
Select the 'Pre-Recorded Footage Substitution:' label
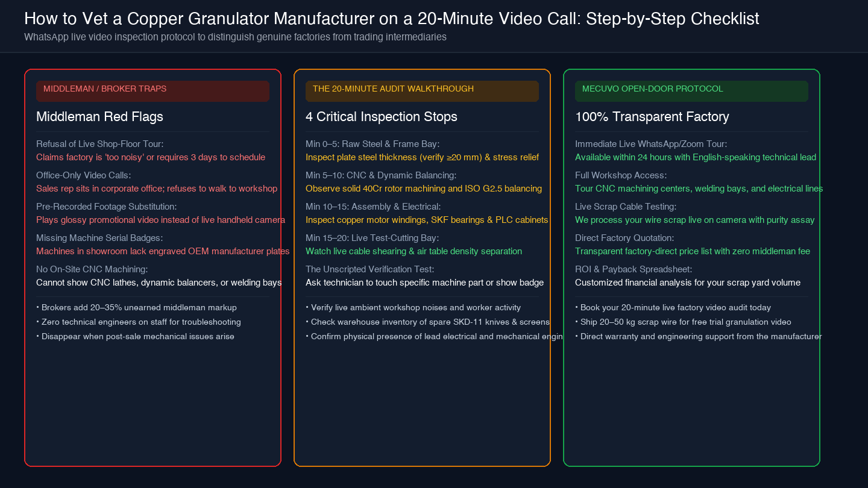point(106,207)
